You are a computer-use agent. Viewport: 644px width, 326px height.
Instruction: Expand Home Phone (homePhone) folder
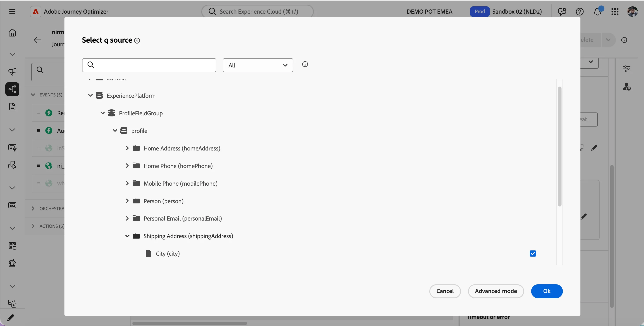point(127,165)
